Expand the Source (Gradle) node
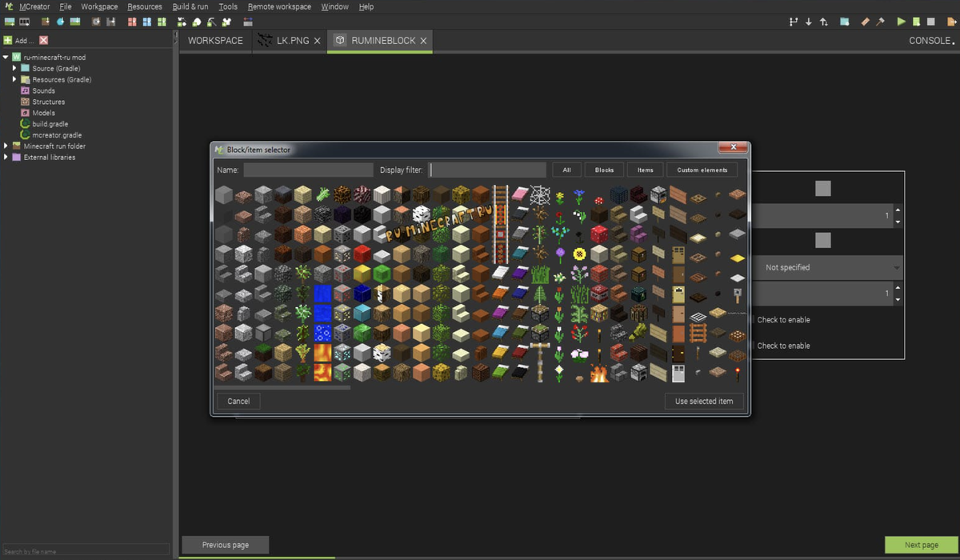Screen dimensions: 960x560 [14, 69]
